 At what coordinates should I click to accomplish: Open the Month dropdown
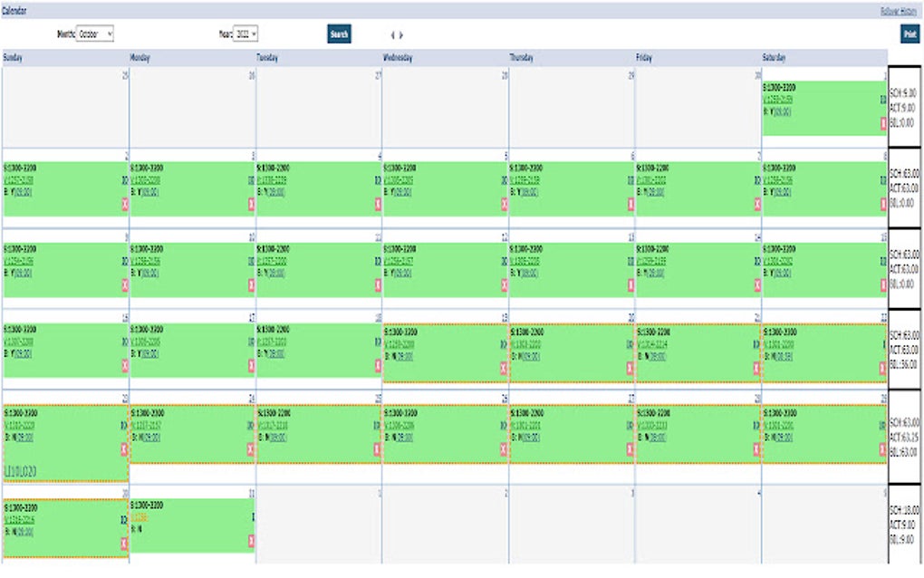click(96, 34)
